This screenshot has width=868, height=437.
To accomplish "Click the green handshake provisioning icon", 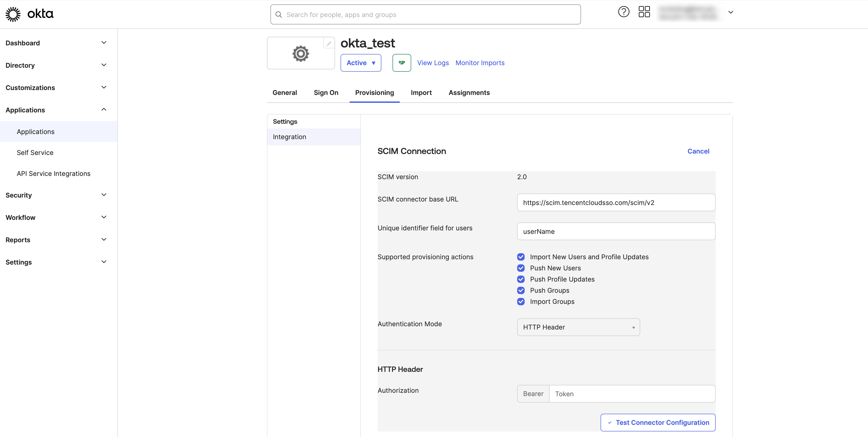I will [401, 63].
